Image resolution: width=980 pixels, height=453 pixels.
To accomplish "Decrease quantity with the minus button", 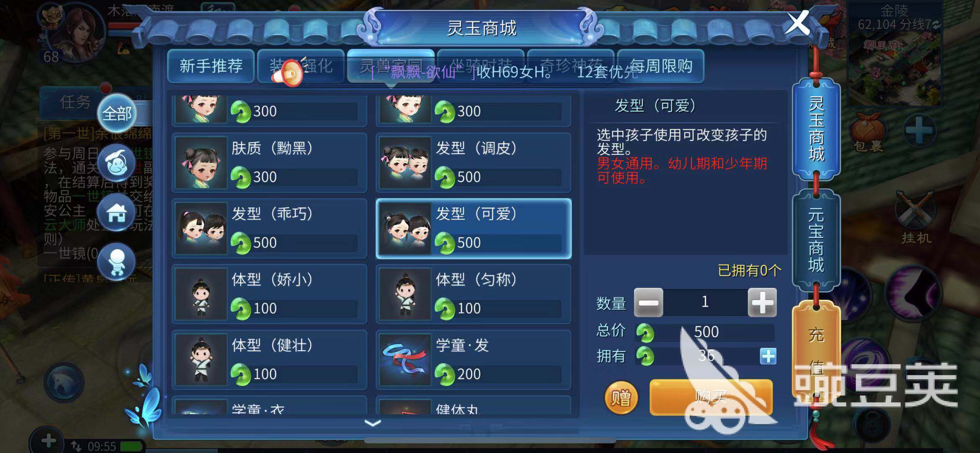I will coord(649,302).
